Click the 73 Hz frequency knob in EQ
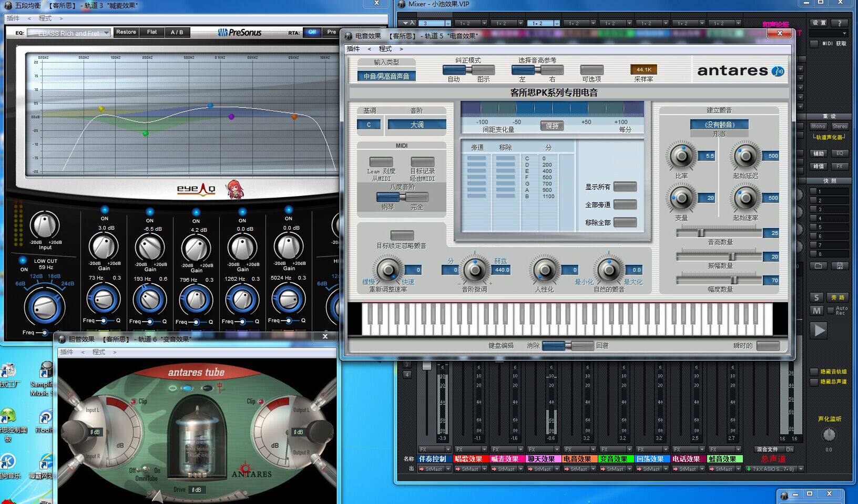The width and height of the screenshot is (858, 504). click(x=104, y=300)
